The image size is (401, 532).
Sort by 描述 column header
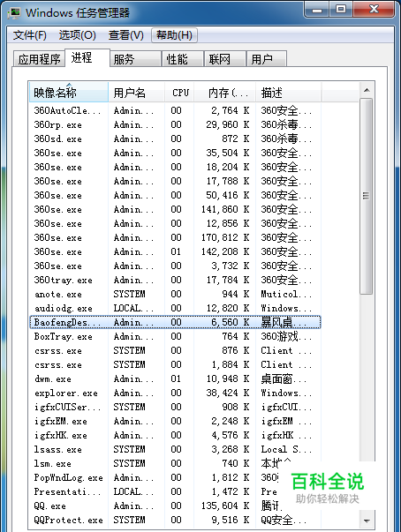[288, 93]
